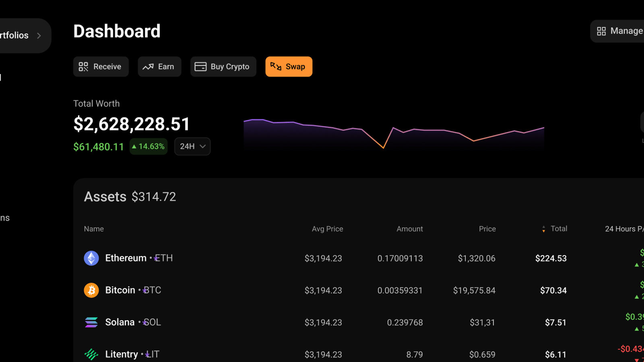This screenshot has height=362, width=644.
Task: Click the Assets $314.72 value
Action: [154, 197]
